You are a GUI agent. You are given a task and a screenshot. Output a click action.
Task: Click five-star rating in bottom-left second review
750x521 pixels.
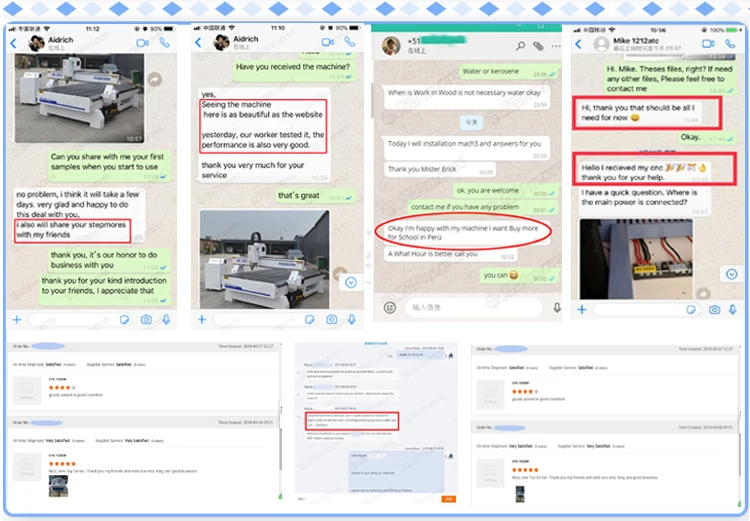[x=62, y=464]
